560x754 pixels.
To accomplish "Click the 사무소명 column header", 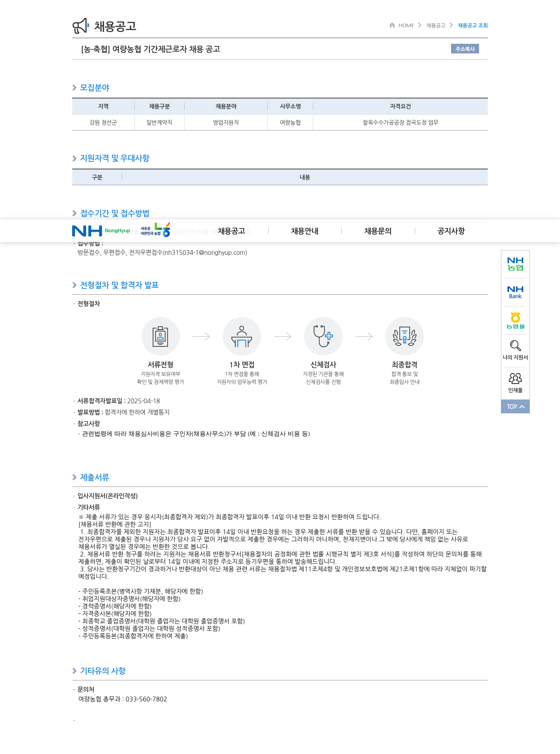I will [290, 106].
